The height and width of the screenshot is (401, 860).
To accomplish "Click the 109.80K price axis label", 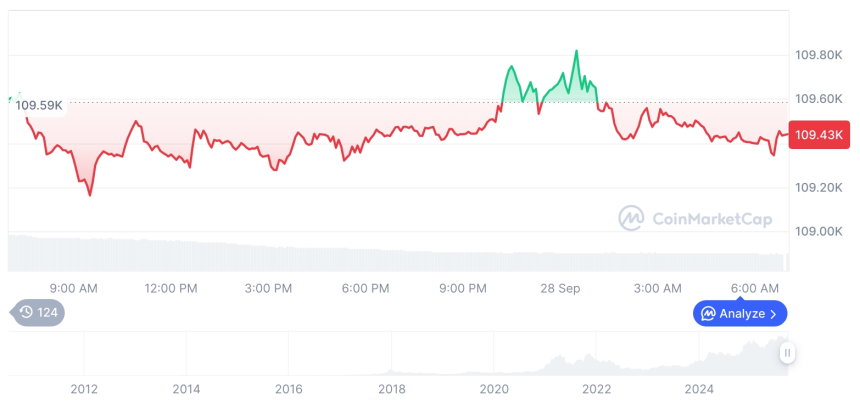I will (x=818, y=54).
